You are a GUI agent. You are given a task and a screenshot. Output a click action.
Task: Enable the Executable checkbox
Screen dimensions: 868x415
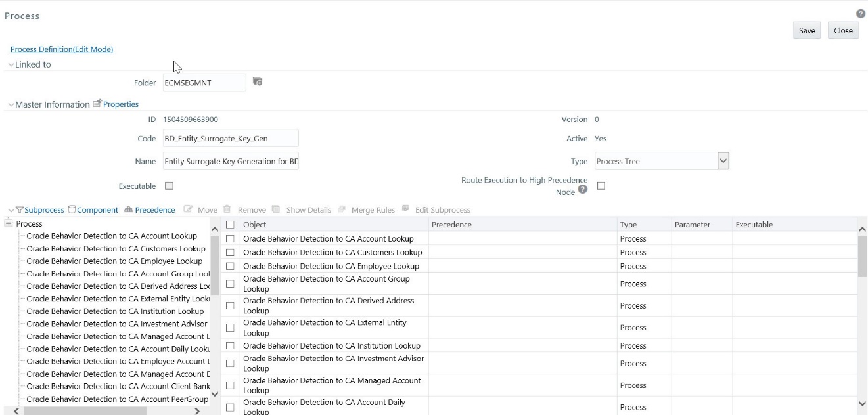coord(169,185)
